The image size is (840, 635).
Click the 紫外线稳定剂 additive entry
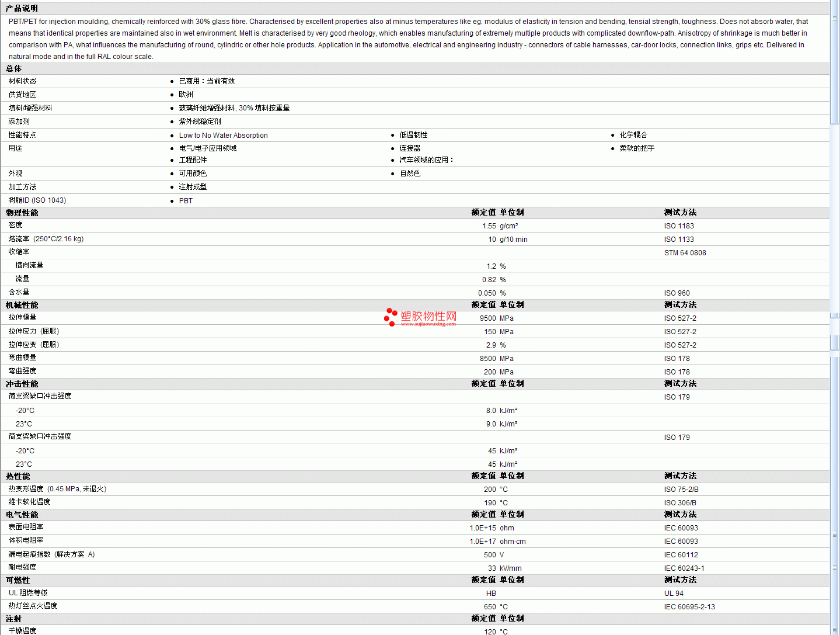coord(200,122)
